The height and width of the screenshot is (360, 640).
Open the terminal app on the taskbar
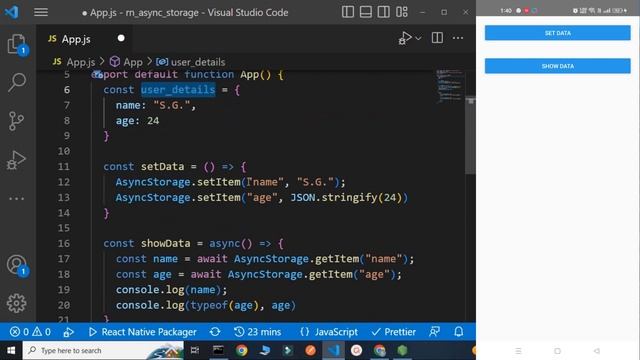(218, 351)
